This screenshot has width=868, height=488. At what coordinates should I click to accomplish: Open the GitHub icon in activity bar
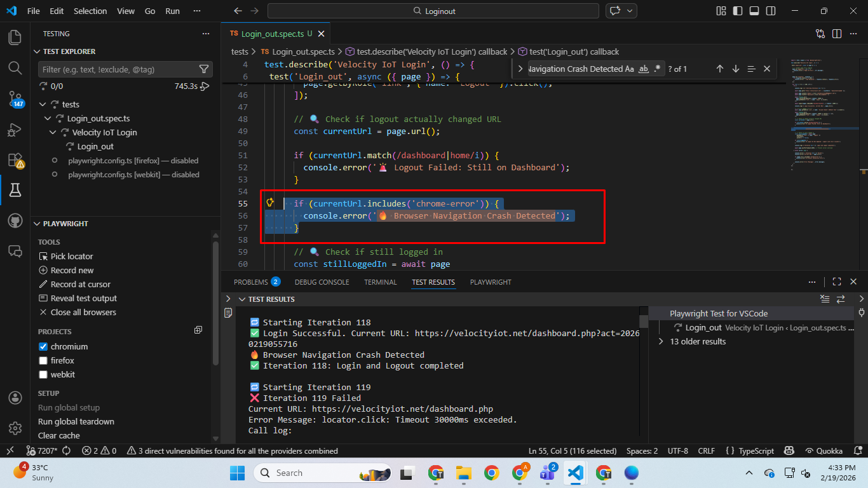click(x=15, y=220)
